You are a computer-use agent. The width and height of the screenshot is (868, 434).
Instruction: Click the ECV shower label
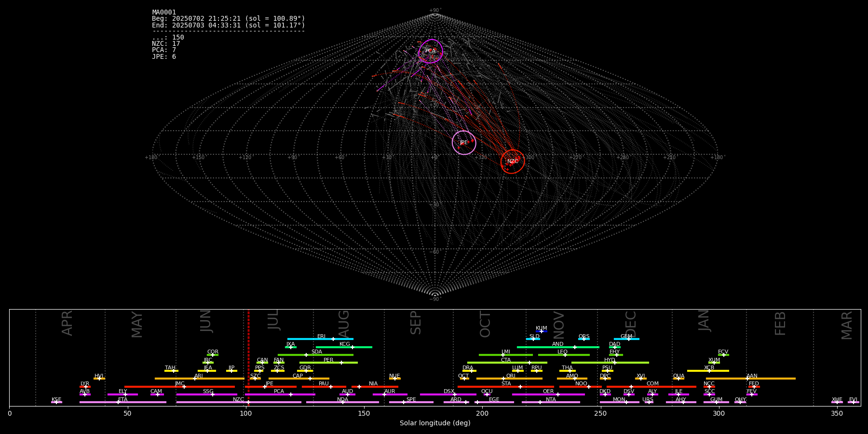click(x=723, y=352)
